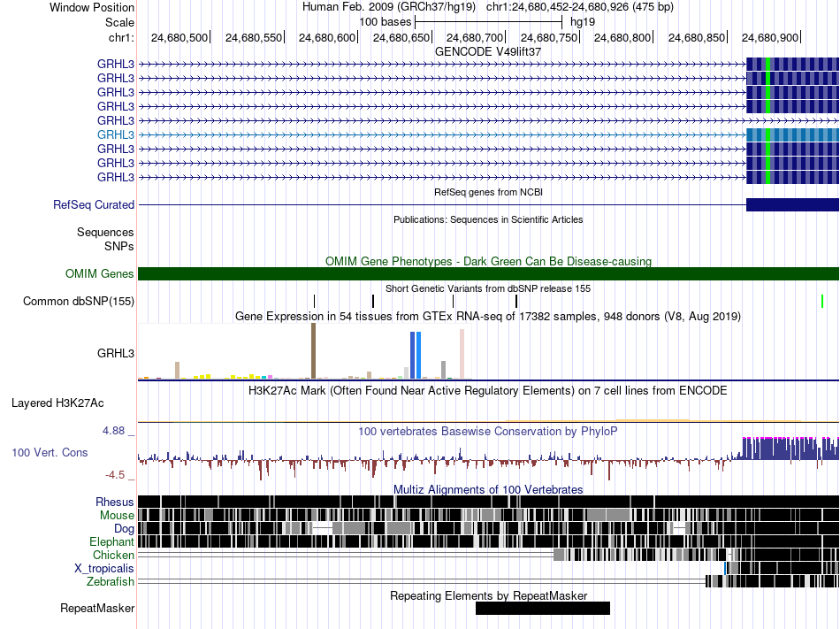The image size is (840, 629).
Task: Click the 100 Vert. Cons track label
Action: point(50,452)
